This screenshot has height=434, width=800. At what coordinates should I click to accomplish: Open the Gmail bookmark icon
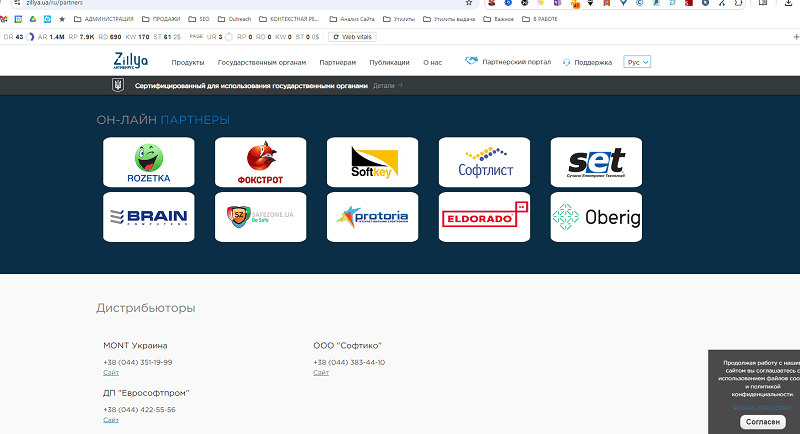pyautogui.click(x=4, y=19)
